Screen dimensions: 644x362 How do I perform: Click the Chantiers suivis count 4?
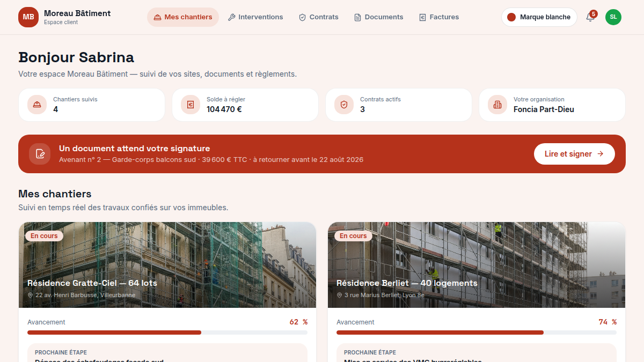click(x=56, y=109)
